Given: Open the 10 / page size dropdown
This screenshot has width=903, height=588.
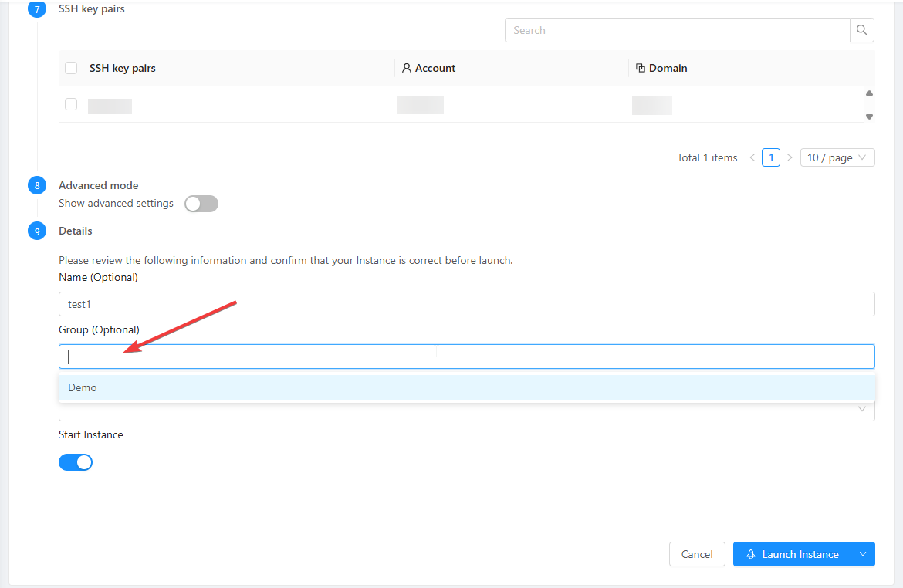Looking at the screenshot, I should (x=837, y=157).
